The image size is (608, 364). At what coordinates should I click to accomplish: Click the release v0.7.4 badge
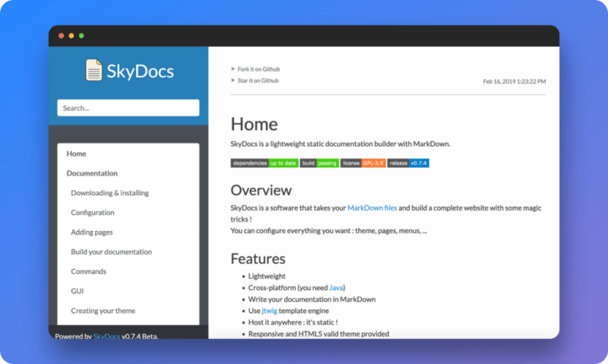click(408, 163)
